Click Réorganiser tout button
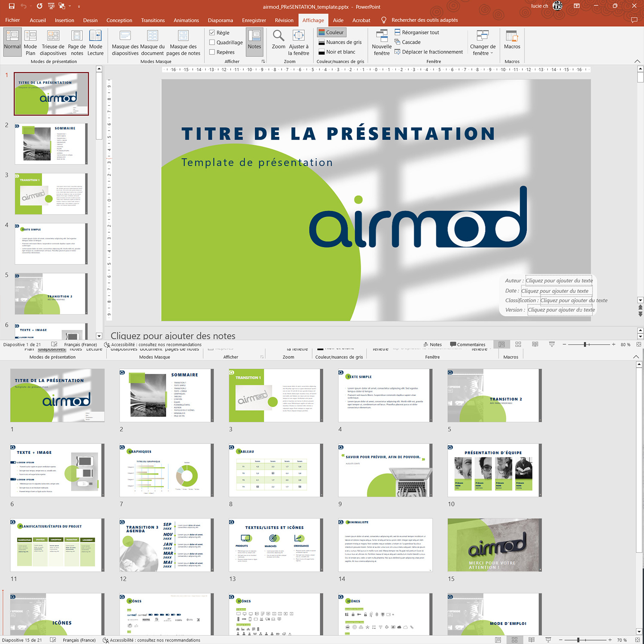Screen dimensions: 644x644 click(x=416, y=32)
